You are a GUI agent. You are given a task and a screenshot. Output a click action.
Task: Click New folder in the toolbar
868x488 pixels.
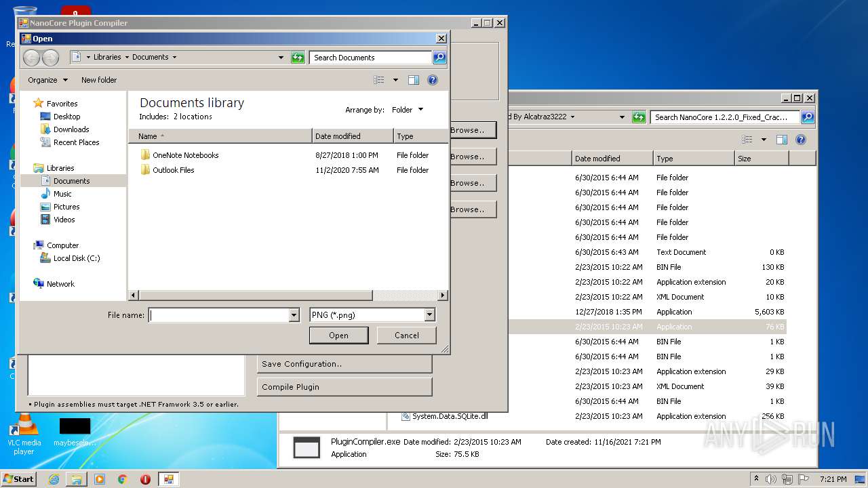tap(99, 80)
